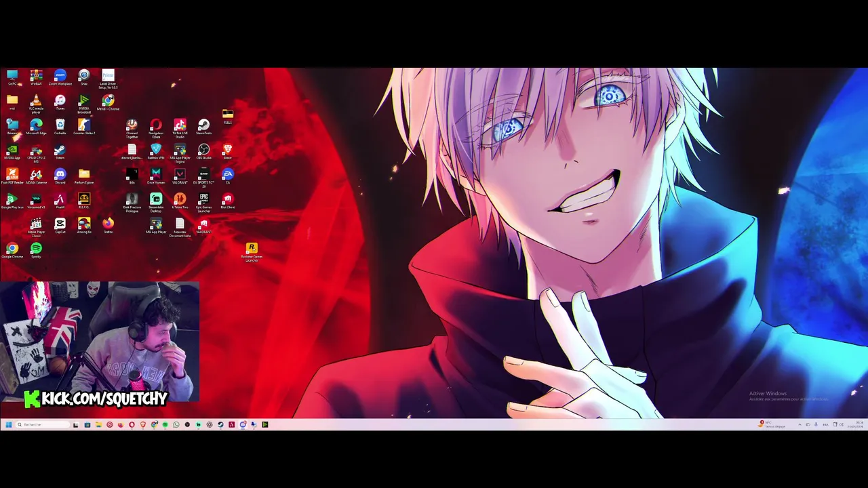Open Dark Fracture Prologue shortcut
868x488 pixels.
(x=132, y=203)
